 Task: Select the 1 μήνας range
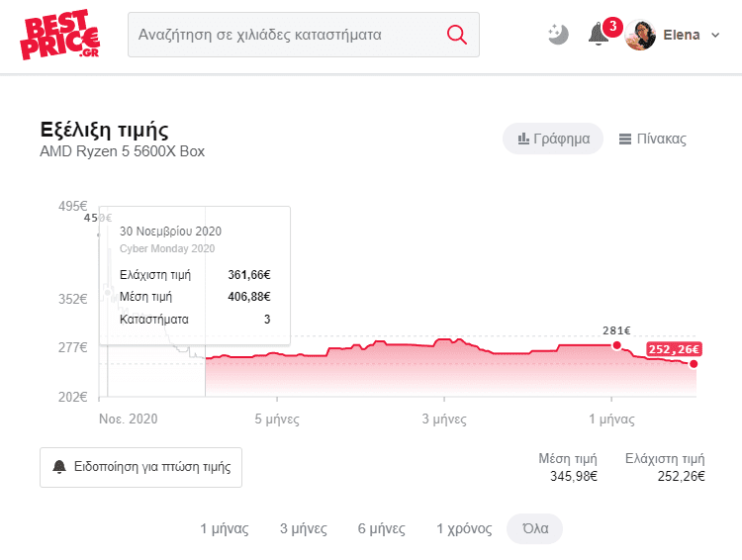tap(224, 528)
